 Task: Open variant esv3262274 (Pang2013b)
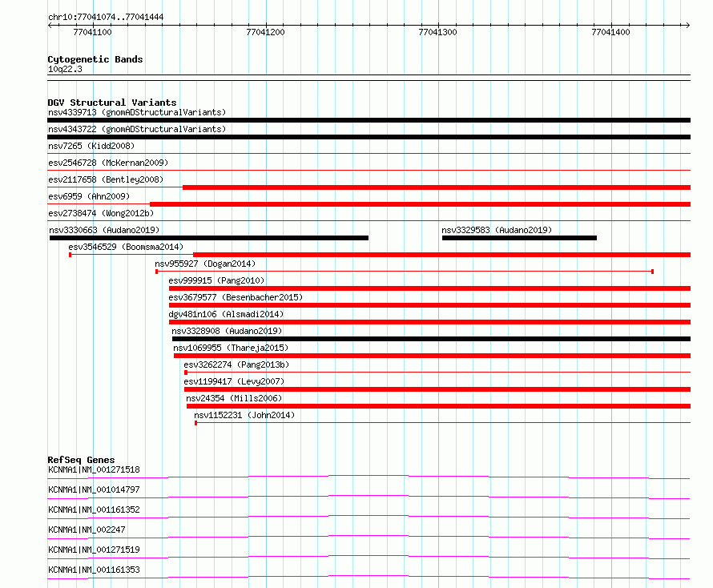236,364
